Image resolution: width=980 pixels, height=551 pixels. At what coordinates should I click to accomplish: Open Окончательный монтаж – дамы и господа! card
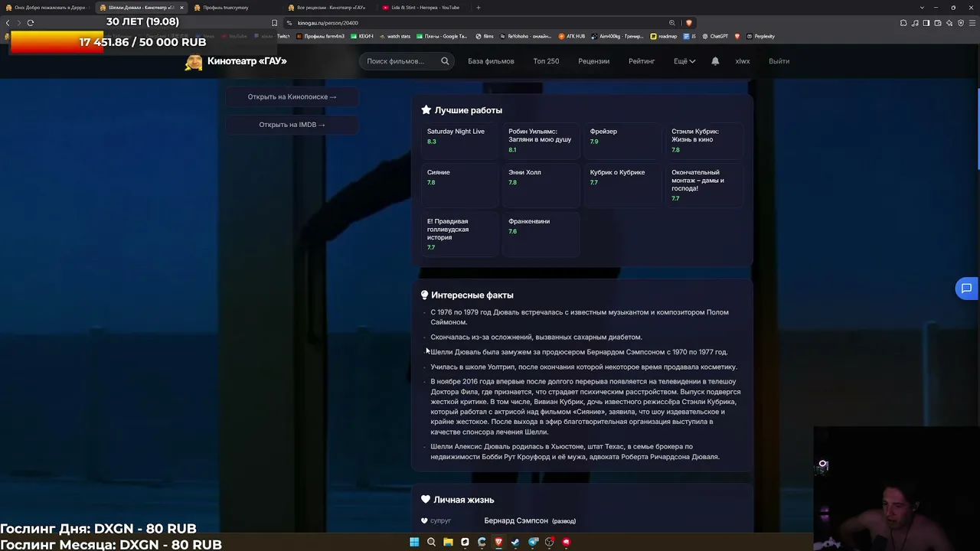[704, 186]
